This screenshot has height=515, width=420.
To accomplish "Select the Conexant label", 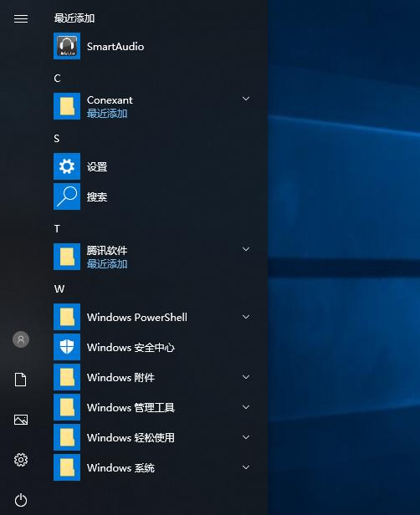I will pyautogui.click(x=110, y=99).
